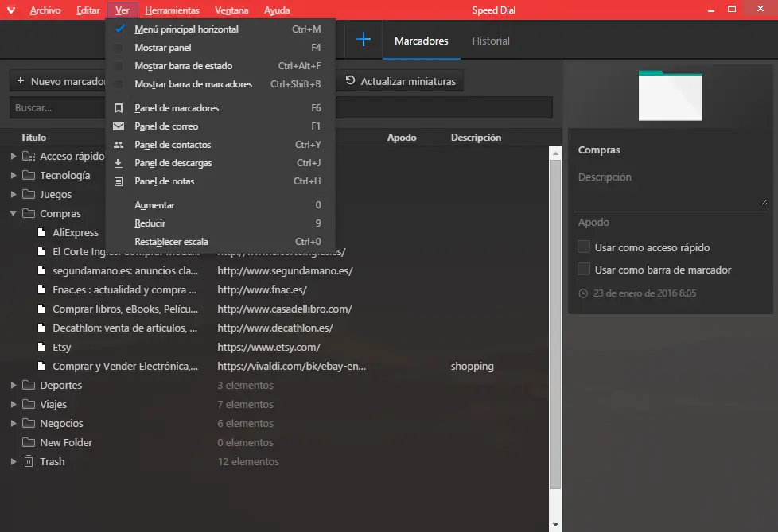Switch to the Historial tab

click(x=491, y=41)
